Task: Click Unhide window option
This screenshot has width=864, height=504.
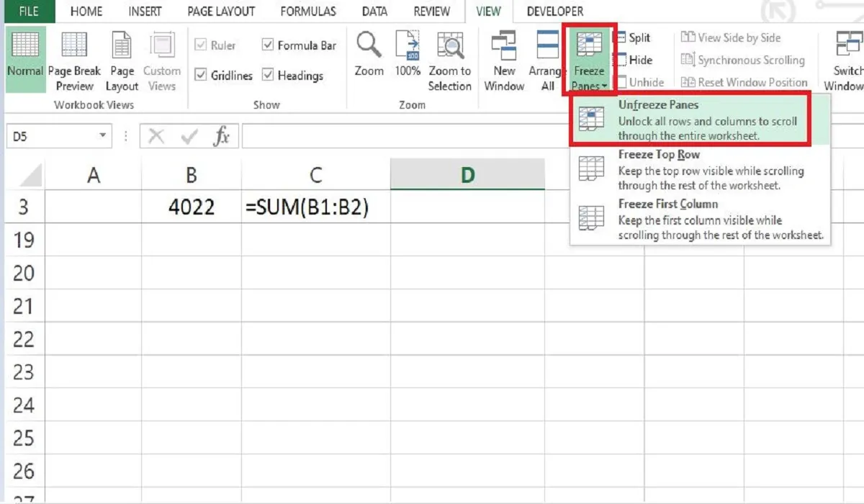Action: click(639, 82)
